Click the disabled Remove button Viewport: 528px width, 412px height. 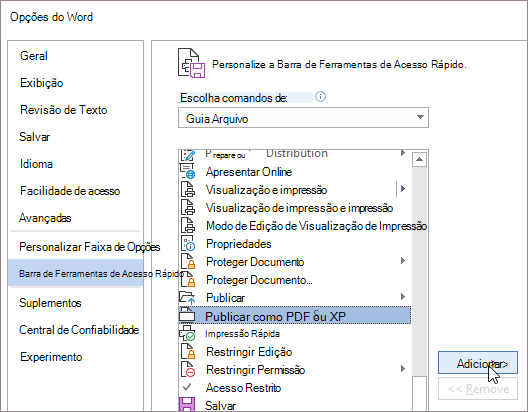477,389
